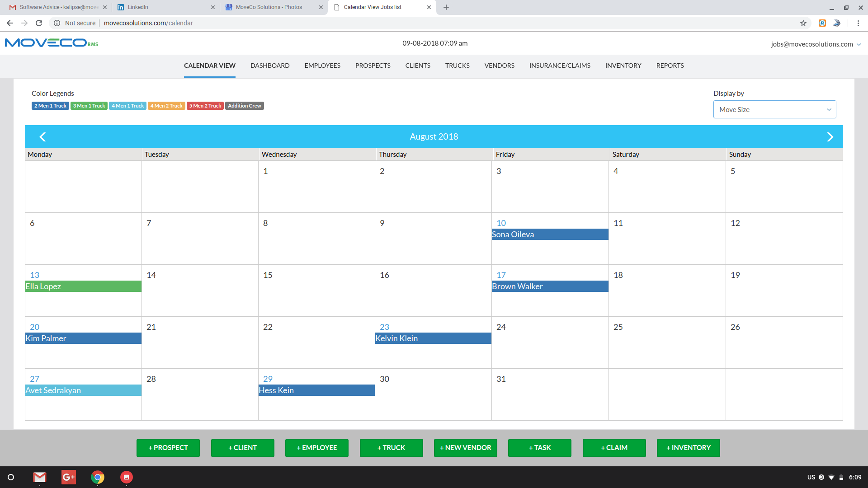The height and width of the screenshot is (488, 868).
Task: Switch to the Insurance/Claims tab
Action: tap(560, 66)
